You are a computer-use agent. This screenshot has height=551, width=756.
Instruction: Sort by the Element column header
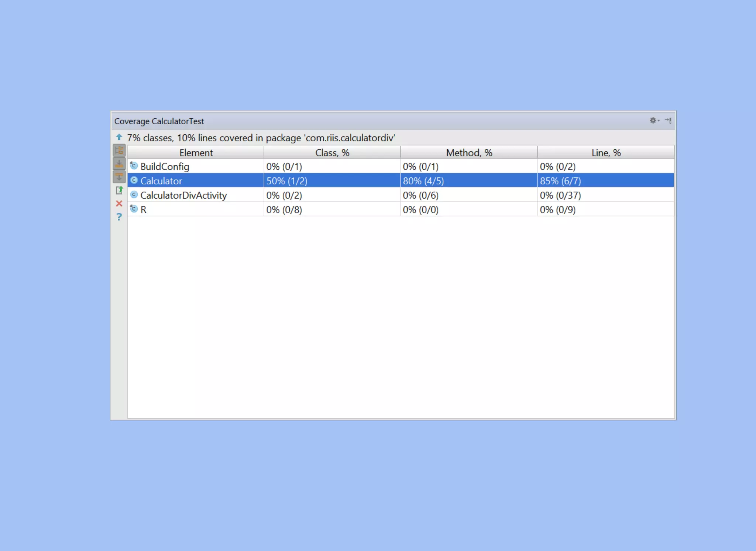tap(196, 153)
